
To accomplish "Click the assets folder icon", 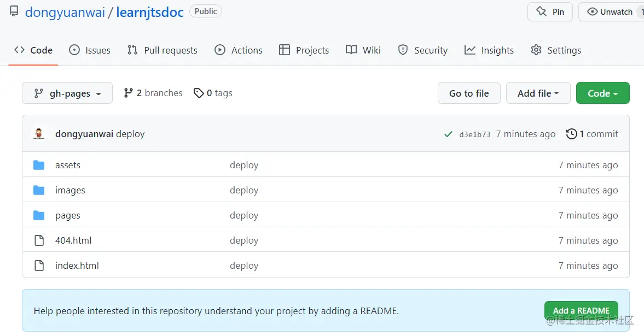I will click(39, 165).
